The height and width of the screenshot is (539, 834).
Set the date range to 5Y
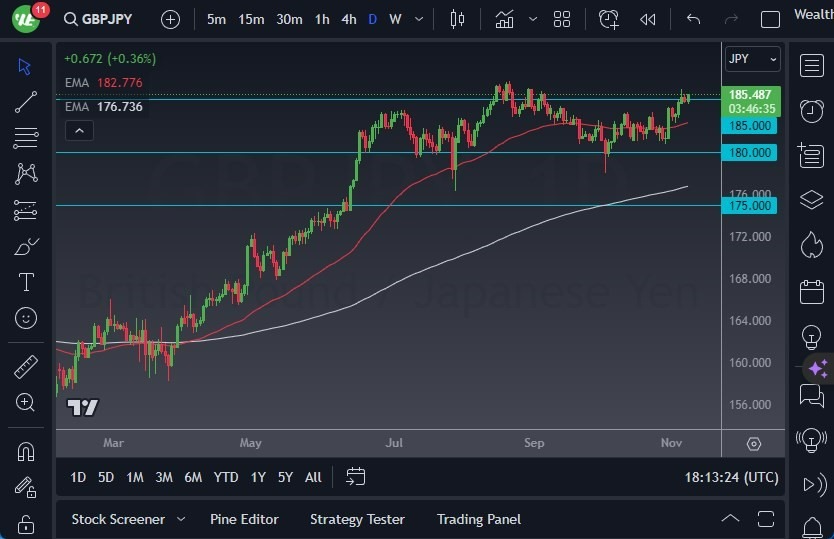[285, 477]
